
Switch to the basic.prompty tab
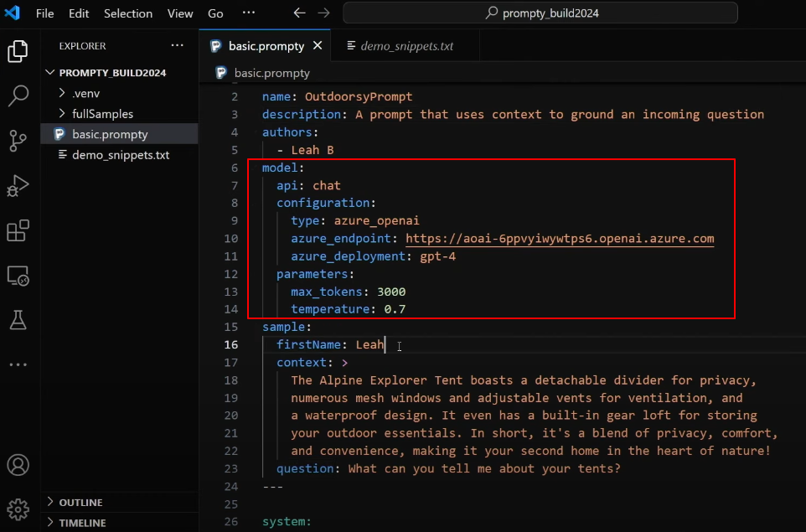point(266,46)
